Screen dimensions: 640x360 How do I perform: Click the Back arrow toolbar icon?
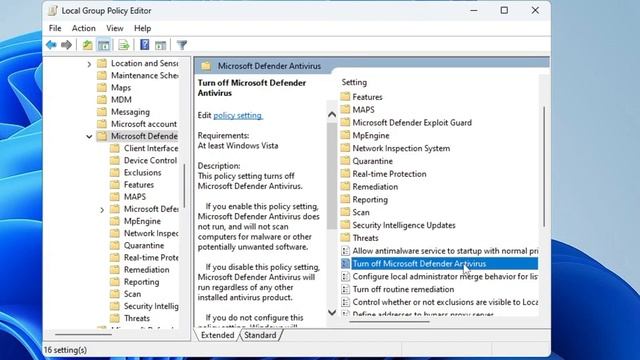(x=51, y=45)
